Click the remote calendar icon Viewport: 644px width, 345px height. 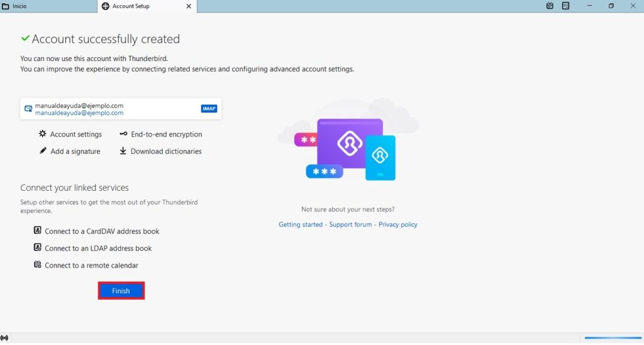[37, 264]
